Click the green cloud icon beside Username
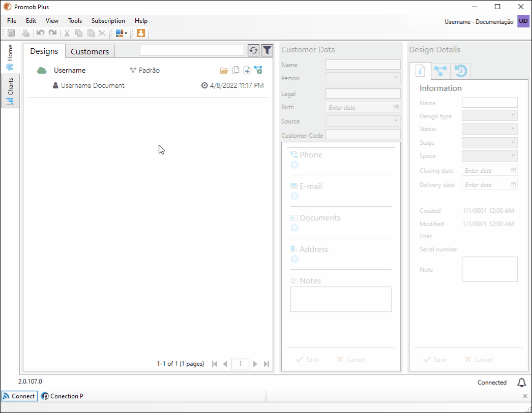532x413 pixels. click(x=42, y=71)
